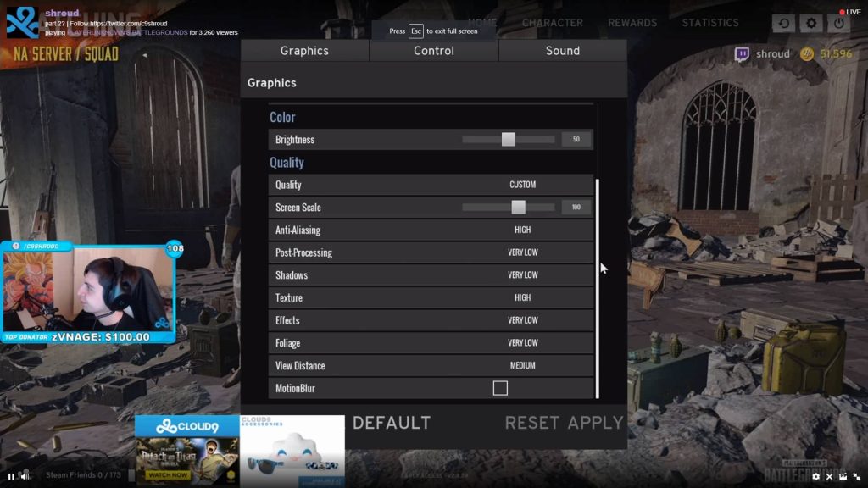This screenshot has height=488, width=868.
Task: Change the View Distance MEDIUM setting
Action: point(522,366)
